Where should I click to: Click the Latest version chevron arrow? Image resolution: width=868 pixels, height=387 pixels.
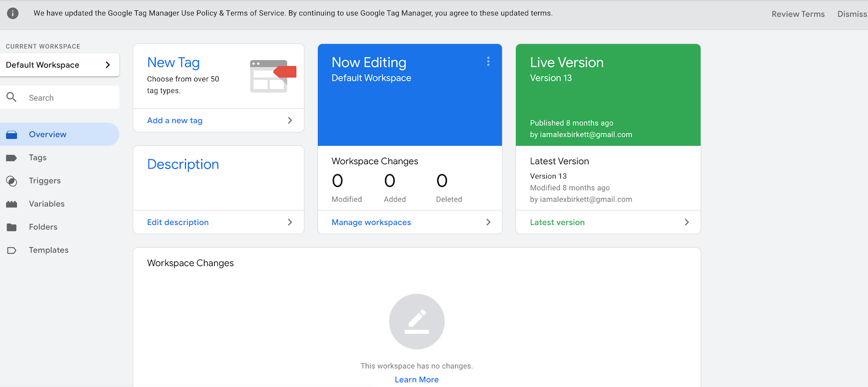[x=687, y=222]
